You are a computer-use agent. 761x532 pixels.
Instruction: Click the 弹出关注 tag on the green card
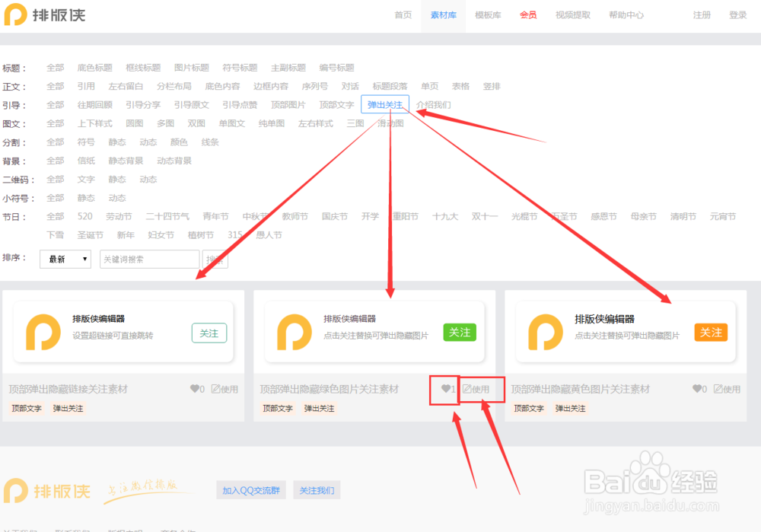tap(320, 408)
